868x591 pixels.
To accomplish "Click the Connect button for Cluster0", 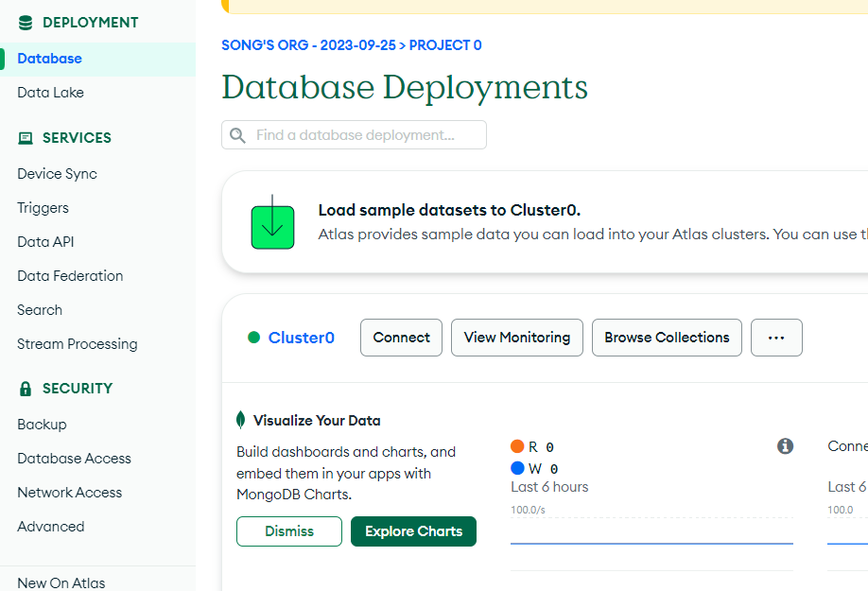I will 401,338.
